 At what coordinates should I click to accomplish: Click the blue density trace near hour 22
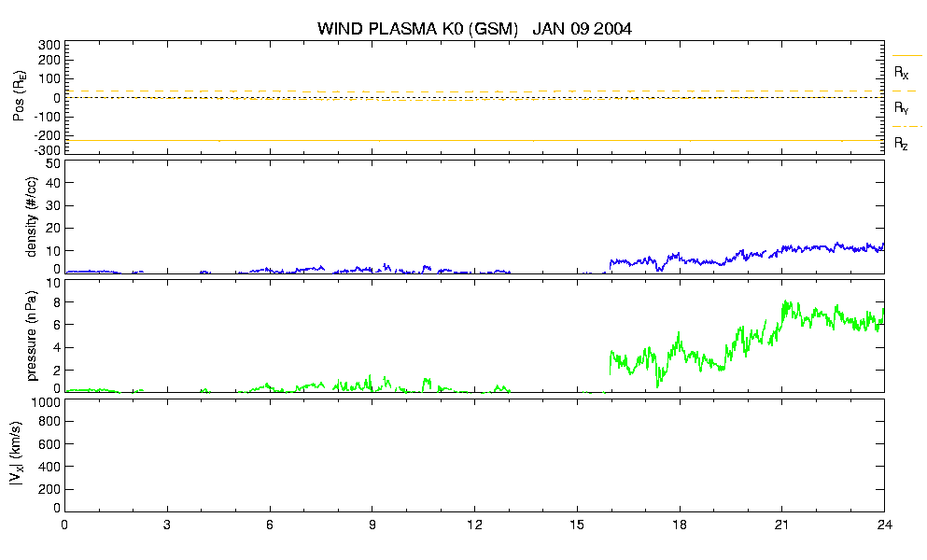coord(816,246)
